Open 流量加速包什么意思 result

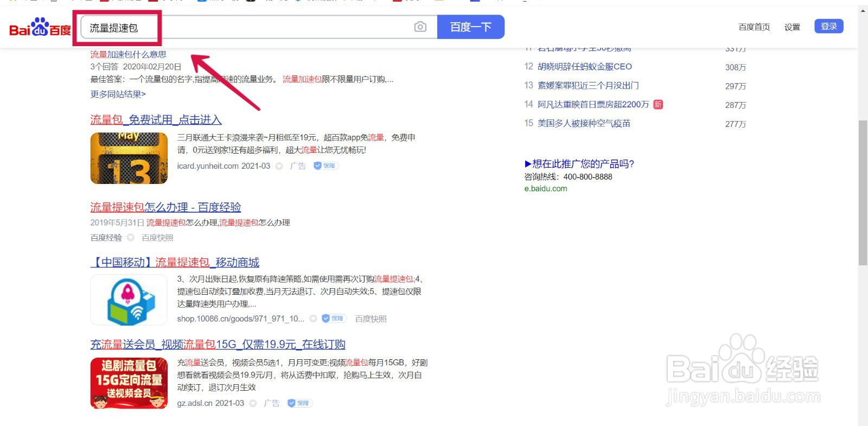128,54
